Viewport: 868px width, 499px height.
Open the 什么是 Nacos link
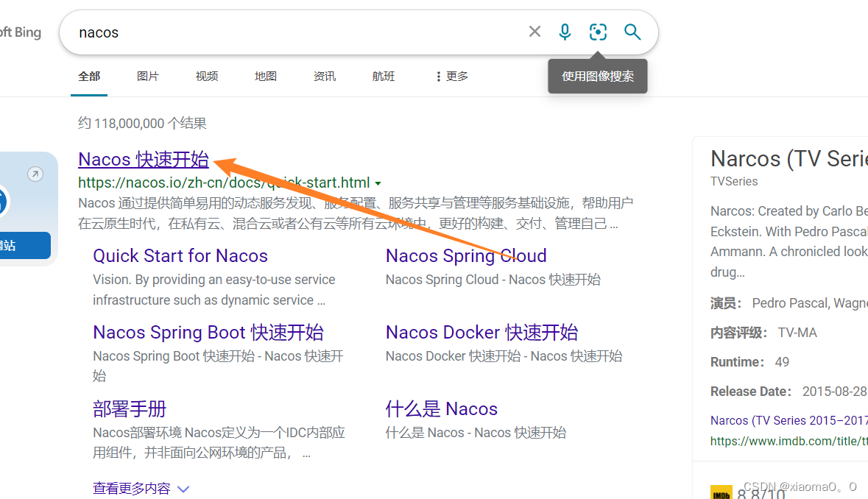[442, 408]
